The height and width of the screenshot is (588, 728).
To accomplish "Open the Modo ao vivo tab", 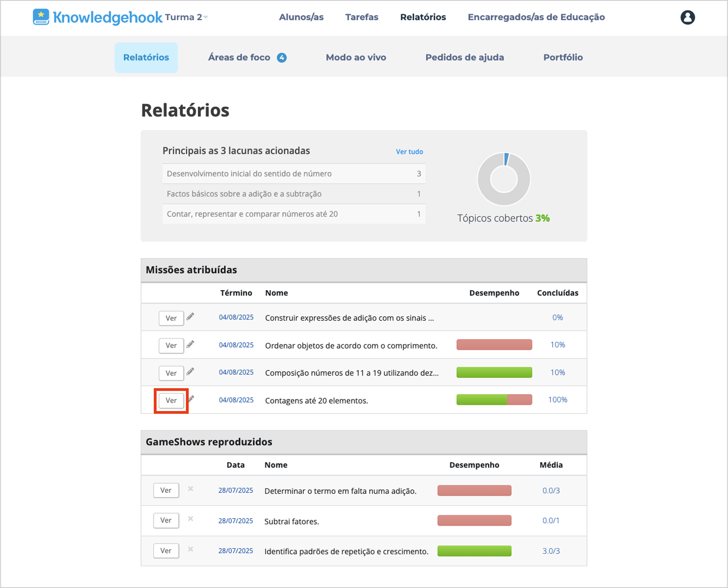I will tap(356, 57).
